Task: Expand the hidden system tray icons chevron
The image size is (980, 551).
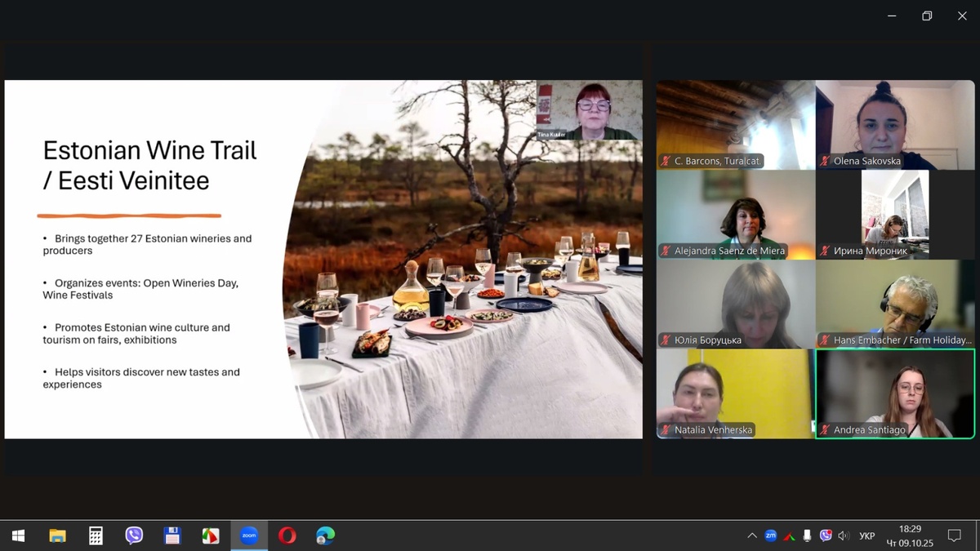Action: [751, 535]
